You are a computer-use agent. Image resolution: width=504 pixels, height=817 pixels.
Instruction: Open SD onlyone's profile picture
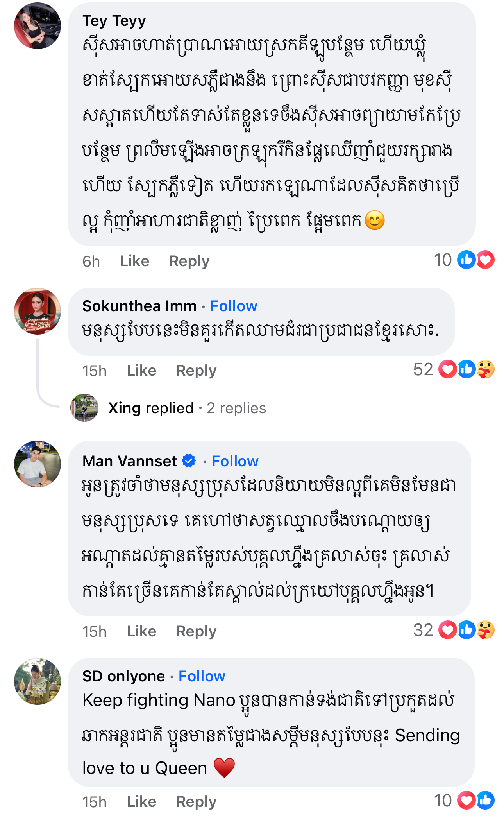pos(38,681)
